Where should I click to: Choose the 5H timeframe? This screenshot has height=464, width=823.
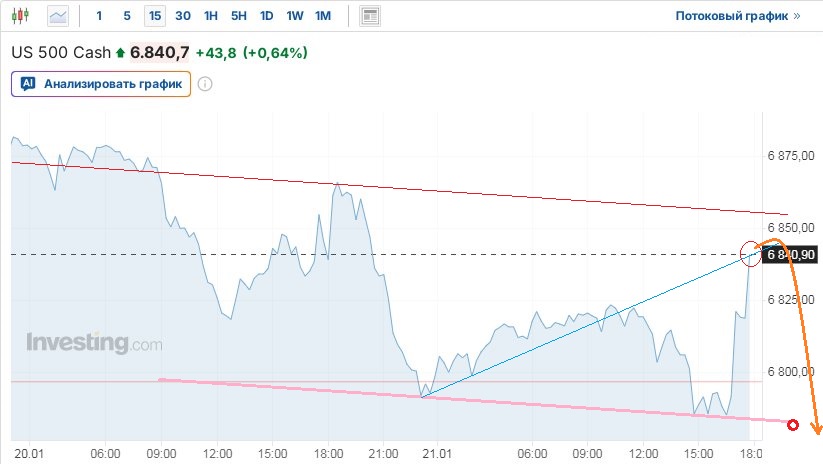point(238,16)
